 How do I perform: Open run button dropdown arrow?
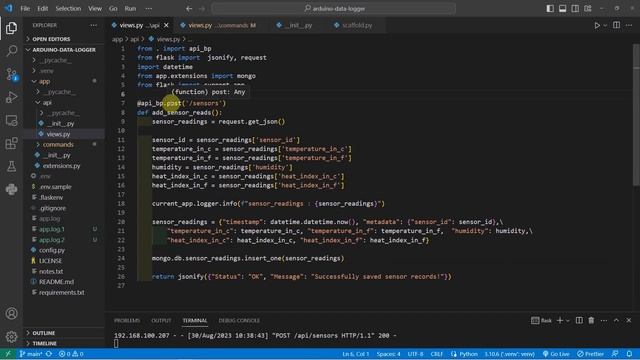tap(605, 25)
